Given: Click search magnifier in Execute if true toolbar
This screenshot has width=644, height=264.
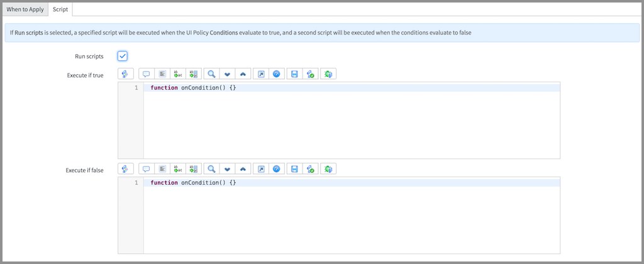Looking at the screenshot, I should tap(211, 74).
